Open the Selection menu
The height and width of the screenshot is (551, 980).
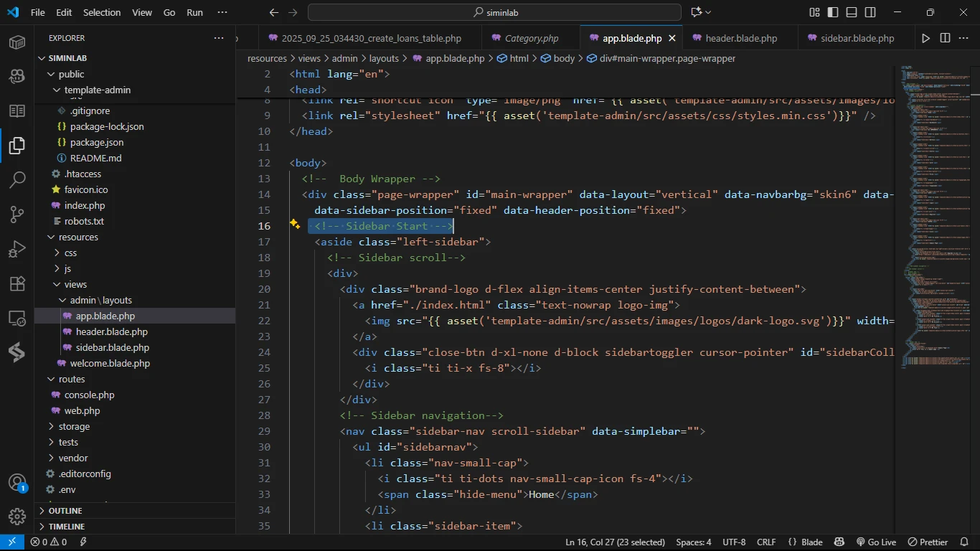point(102,12)
